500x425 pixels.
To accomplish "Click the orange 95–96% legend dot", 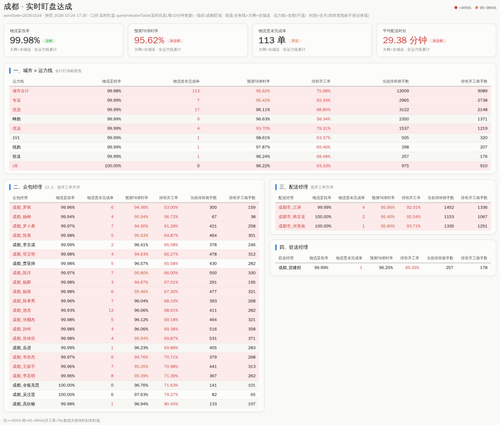I will (476, 8).
